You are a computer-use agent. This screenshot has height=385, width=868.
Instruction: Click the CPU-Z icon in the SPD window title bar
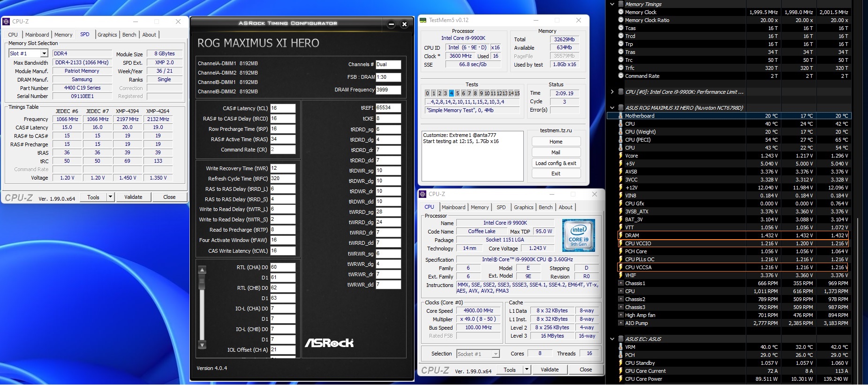point(6,22)
